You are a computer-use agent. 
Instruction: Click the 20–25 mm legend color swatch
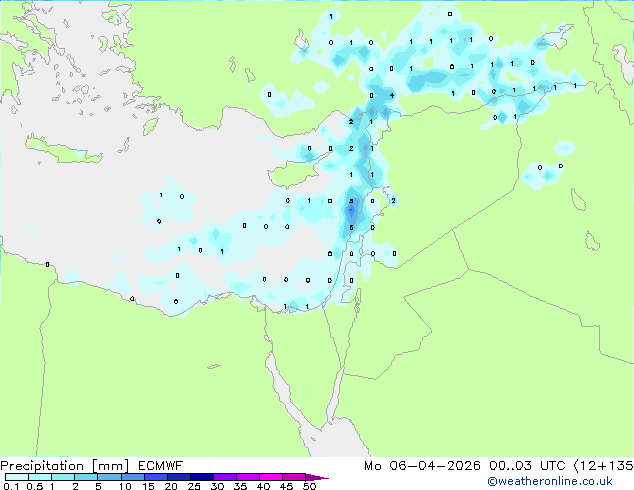click(178, 477)
